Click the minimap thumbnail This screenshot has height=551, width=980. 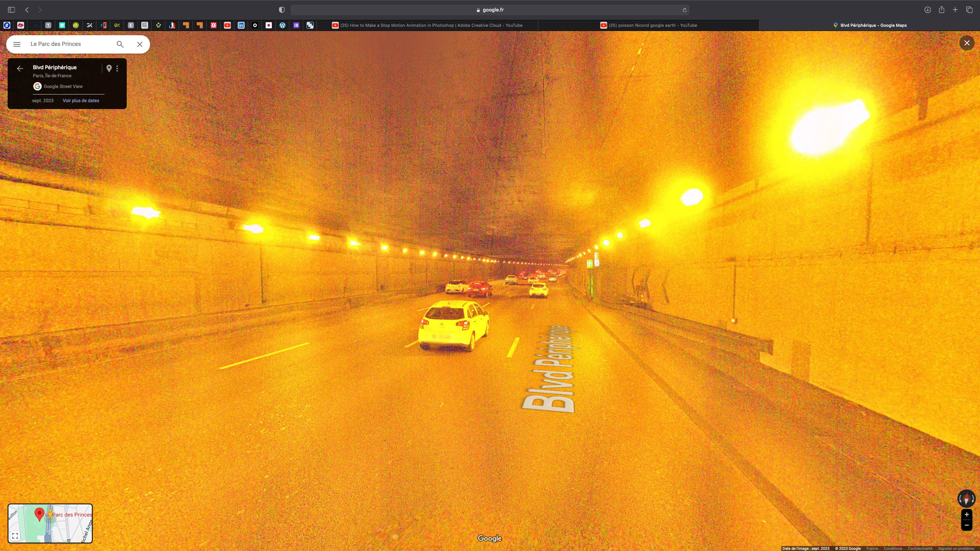click(50, 523)
